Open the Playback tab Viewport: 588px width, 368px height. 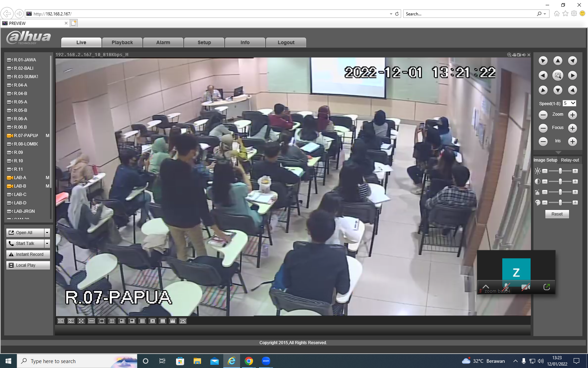(122, 42)
